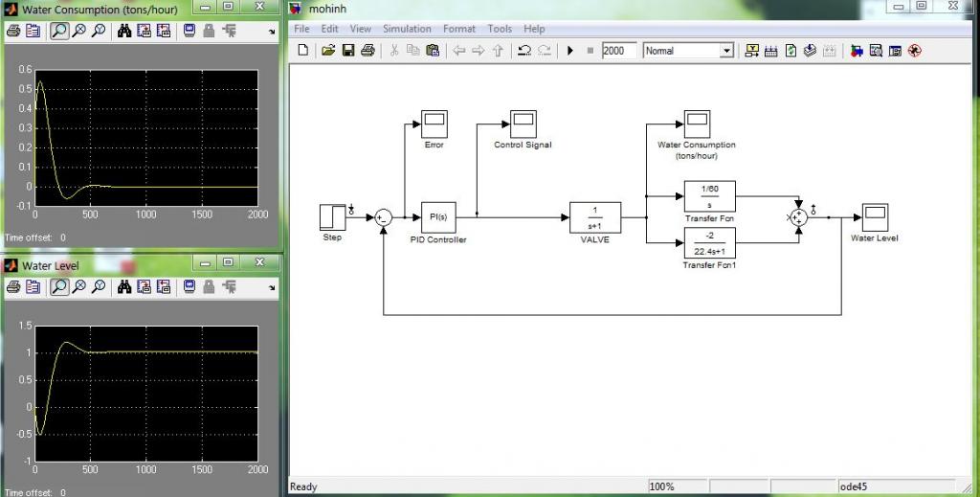Click the Update Diagram icon
Image resolution: width=980 pixels, height=497 pixels.
point(810,51)
